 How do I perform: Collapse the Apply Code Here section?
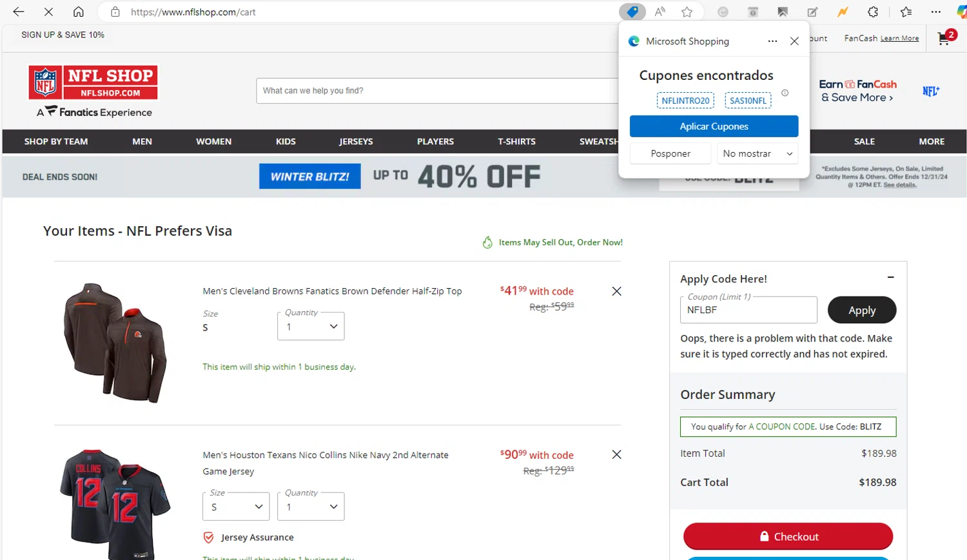coord(890,278)
